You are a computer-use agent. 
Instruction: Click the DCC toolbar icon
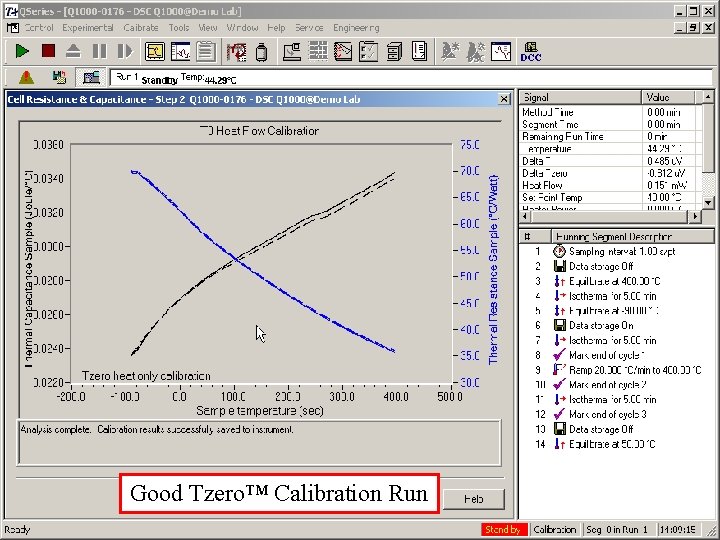531,51
